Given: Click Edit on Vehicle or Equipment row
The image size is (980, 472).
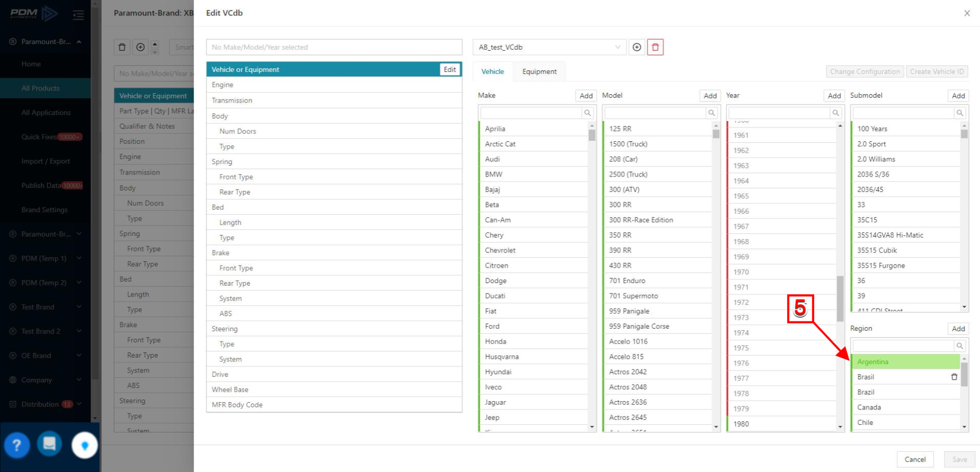Looking at the screenshot, I should [x=450, y=69].
